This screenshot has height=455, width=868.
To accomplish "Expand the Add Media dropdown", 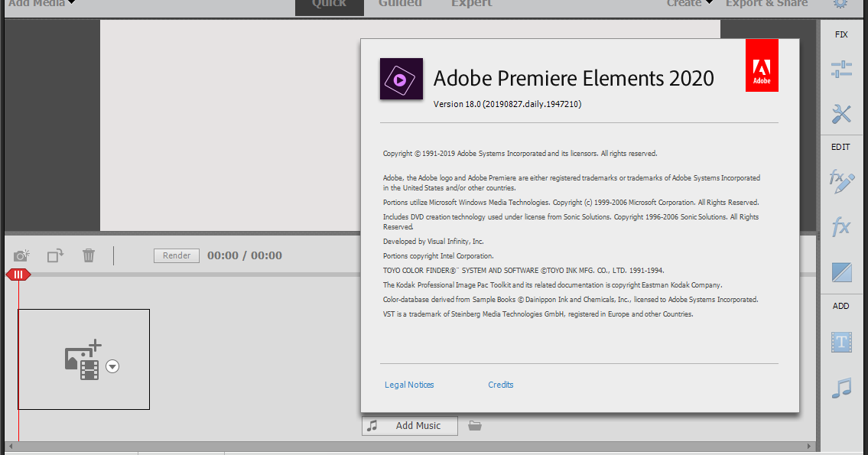I will pyautogui.click(x=42, y=3).
